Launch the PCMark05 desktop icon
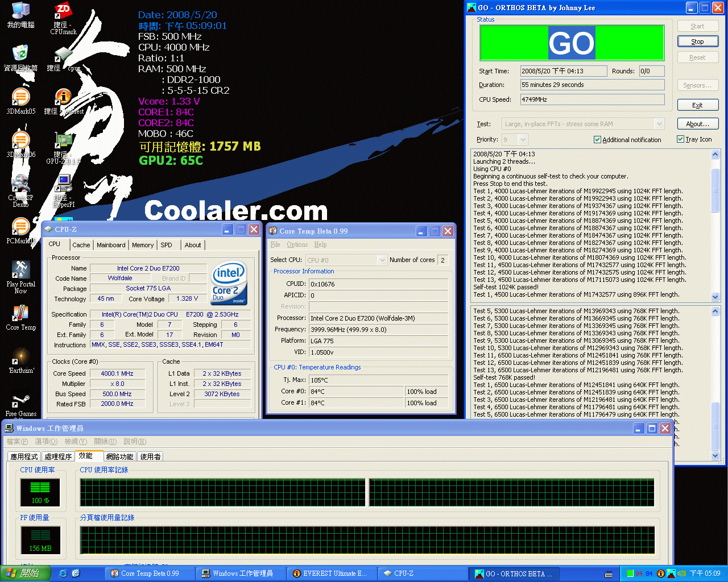This screenshot has height=582, width=728. pos(20,231)
